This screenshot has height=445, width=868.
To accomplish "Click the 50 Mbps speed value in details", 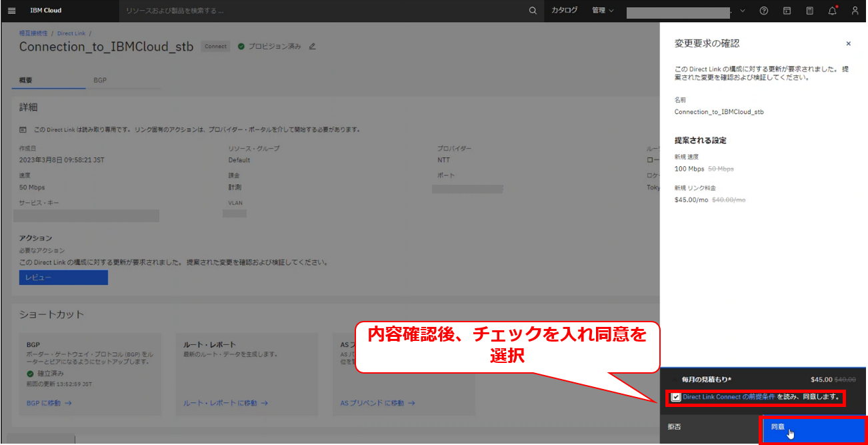I will pyautogui.click(x=32, y=187).
